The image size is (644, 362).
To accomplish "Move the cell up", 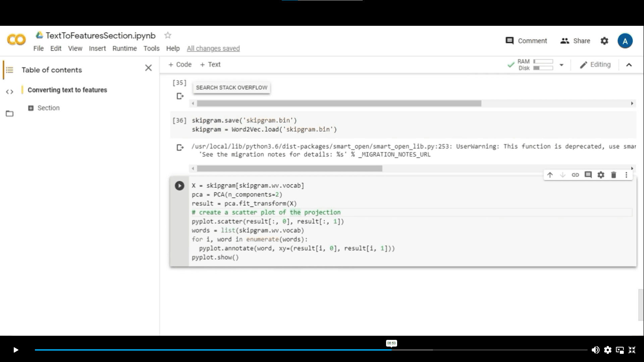I will tap(550, 175).
